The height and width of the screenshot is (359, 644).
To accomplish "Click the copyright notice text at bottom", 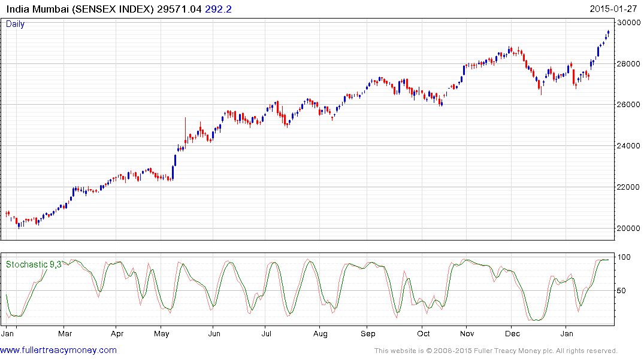I will click(x=496, y=351).
